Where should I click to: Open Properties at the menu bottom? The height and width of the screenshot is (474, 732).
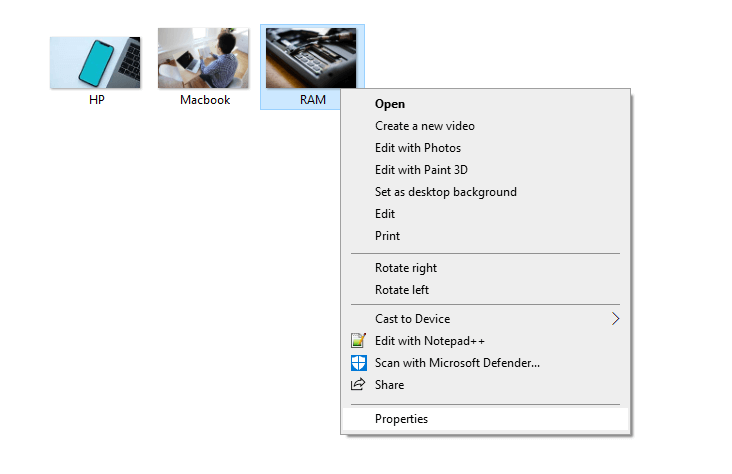coord(486,419)
